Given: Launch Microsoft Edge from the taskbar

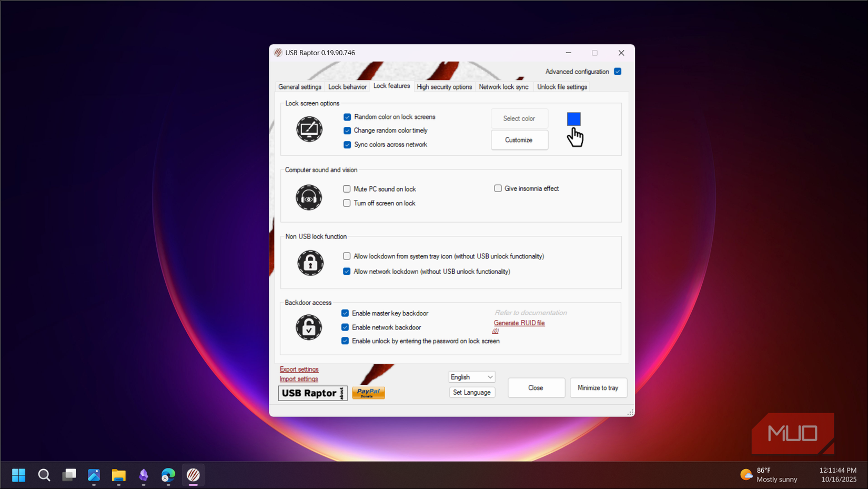Looking at the screenshot, I should [x=168, y=475].
